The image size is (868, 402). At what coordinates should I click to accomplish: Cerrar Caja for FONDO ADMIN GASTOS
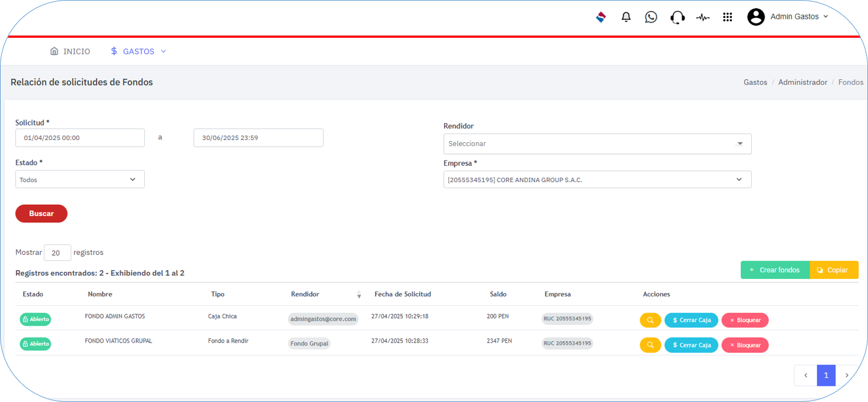click(692, 320)
